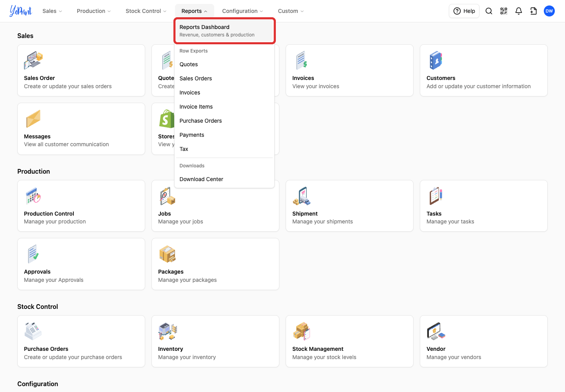Open the Tasks clipboard icon
The width and height of the screenshot is (565, 392).
436,196
